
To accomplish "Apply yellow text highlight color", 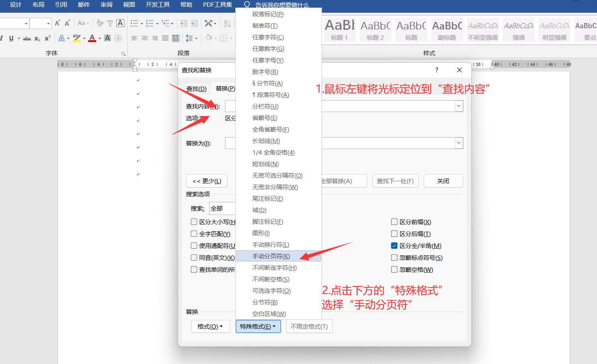I will click(x=77, y=38).
